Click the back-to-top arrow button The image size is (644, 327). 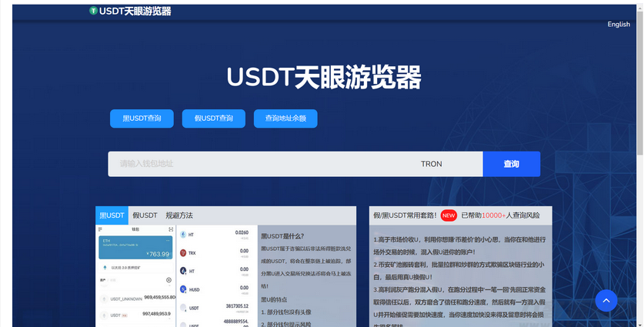click(606, 301)
